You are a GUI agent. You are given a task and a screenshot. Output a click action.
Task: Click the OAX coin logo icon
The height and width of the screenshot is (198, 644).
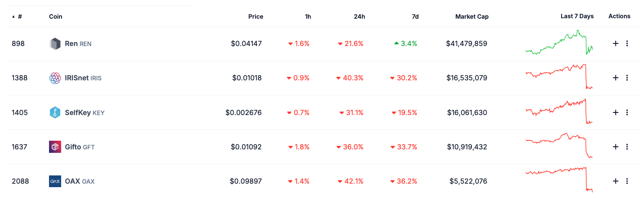click(x=55, y=181)
